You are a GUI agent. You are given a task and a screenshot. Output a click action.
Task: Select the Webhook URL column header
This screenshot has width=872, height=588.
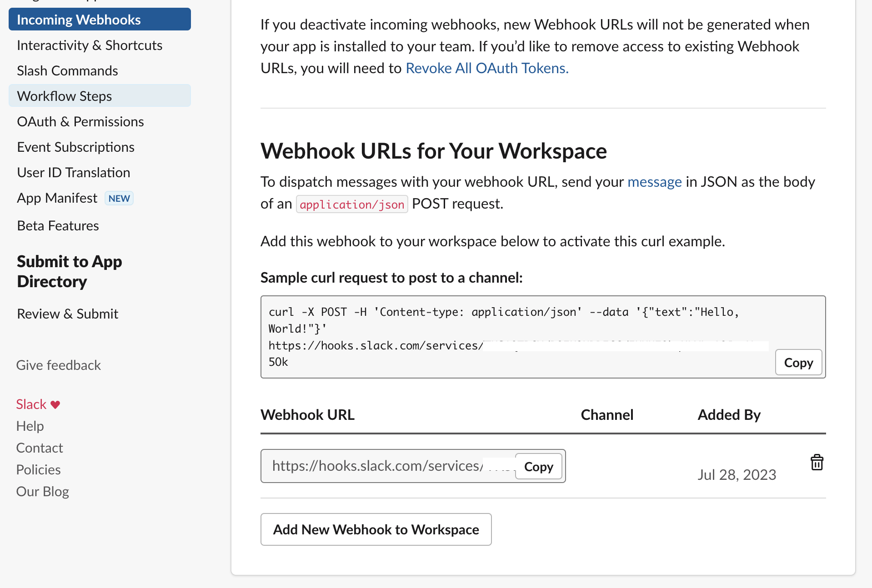pyautogui.click(x=307, y=415)
